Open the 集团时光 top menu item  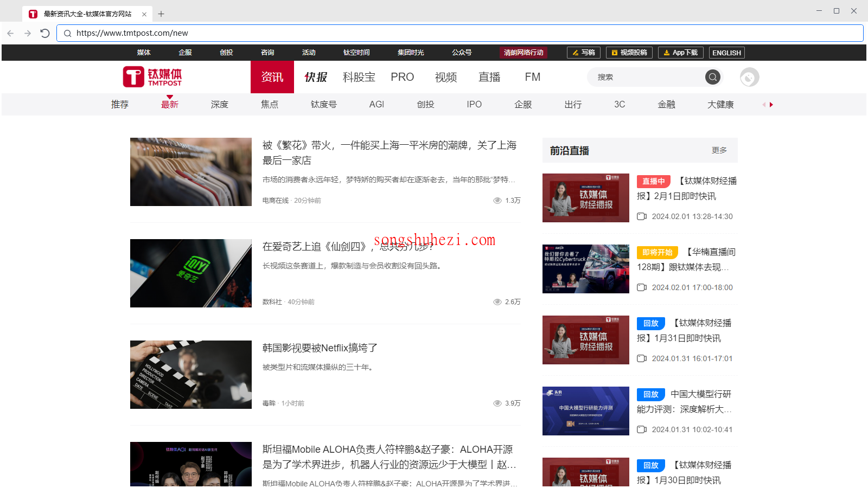tap(411, 53)
